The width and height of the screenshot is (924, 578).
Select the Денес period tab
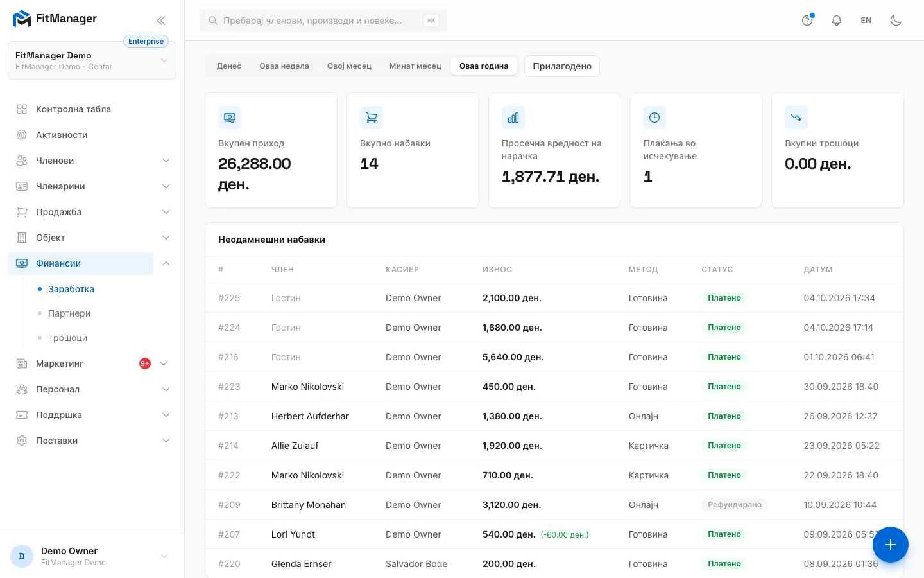(x=229, y=66)
